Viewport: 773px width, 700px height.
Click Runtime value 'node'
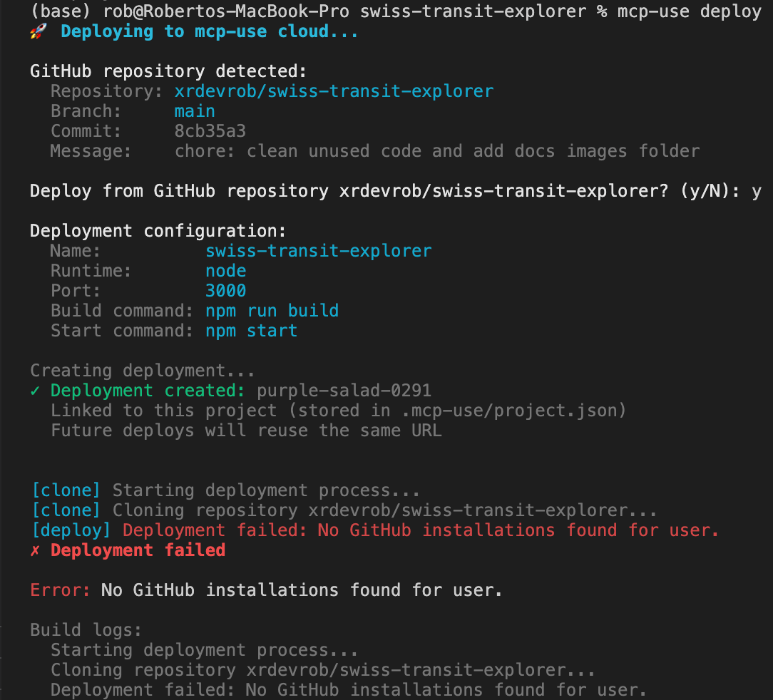pyautogui.click(x=226, y=271)
